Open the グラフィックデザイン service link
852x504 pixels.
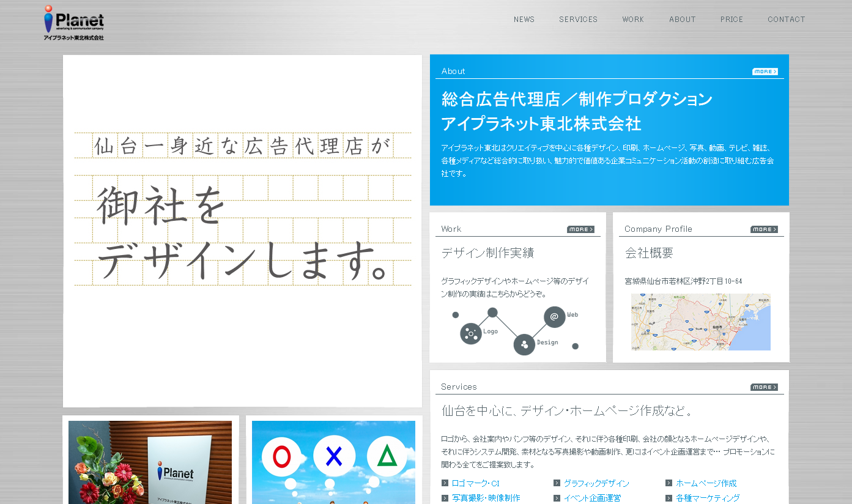click(595, 483)
